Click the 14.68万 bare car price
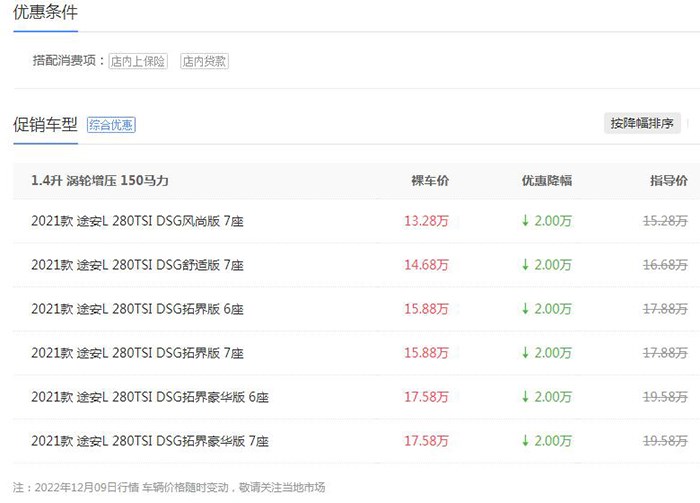Screen dimensions: 700x503 (x=426, y=265)
